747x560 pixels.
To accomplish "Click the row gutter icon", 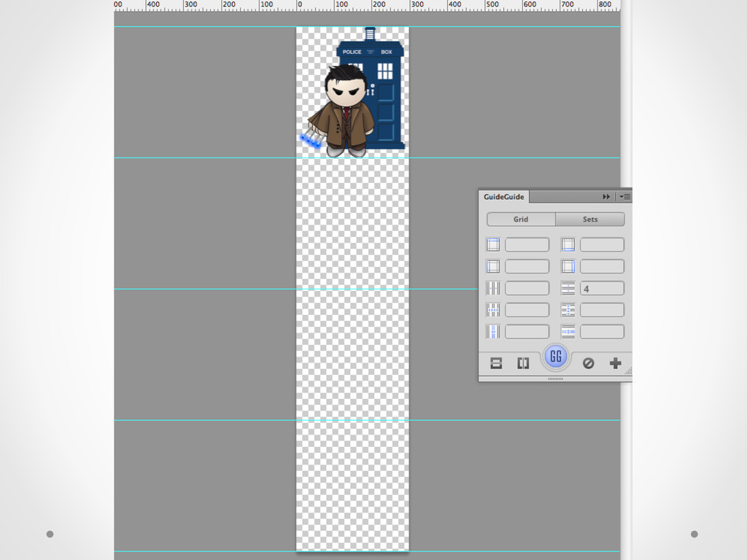I will coord(568,332).
